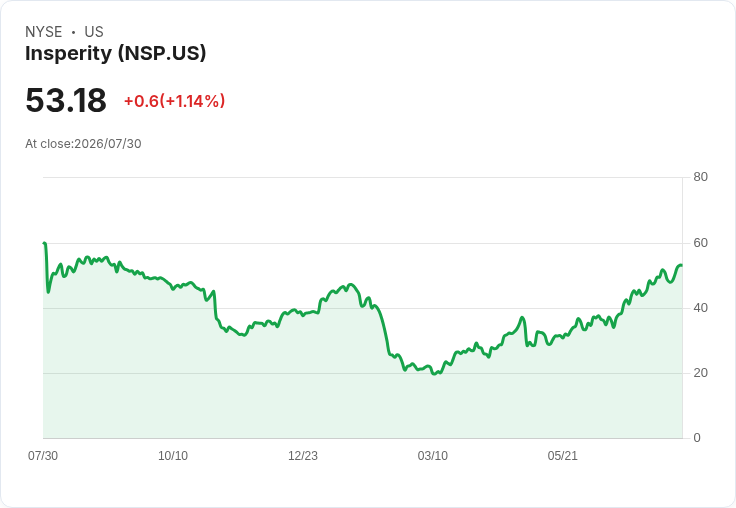Click the 20 y-axis value label
This screenshot has height=508, width=736.
[x=700, y=373]
